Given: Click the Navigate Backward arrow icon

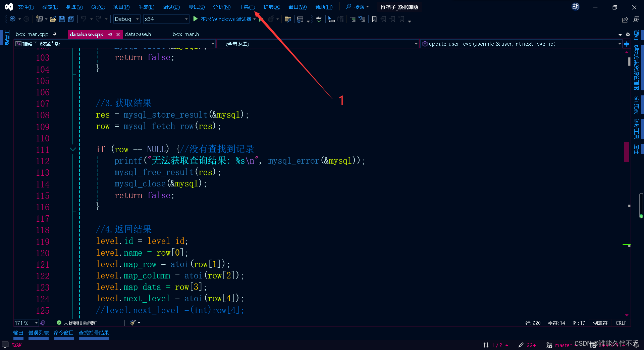Looking at the screenshot, I should point(12,19).
